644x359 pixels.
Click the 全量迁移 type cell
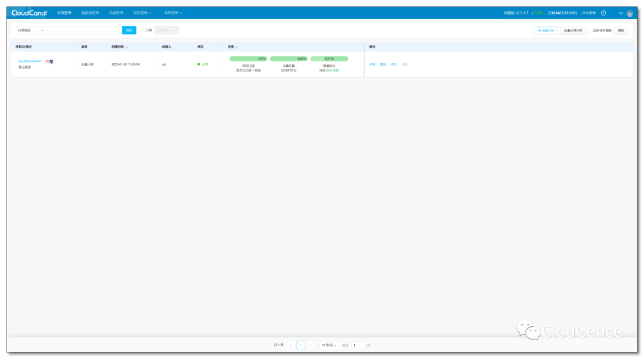point(87,64)
